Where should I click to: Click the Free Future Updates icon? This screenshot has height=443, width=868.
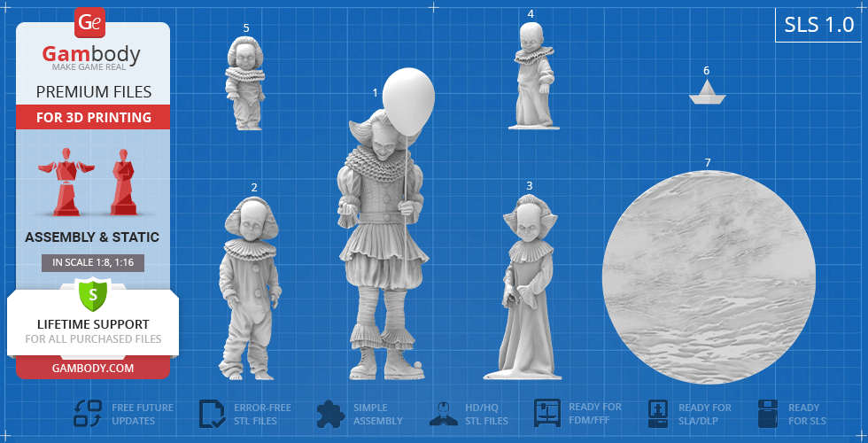(x=88, y=414)
